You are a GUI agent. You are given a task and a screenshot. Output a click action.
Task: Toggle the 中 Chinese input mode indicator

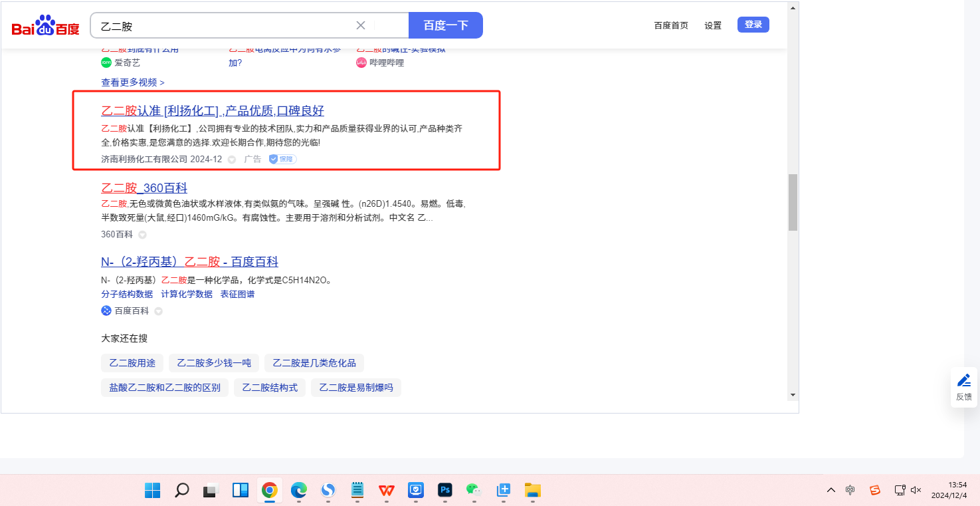(x=850, y=490)
